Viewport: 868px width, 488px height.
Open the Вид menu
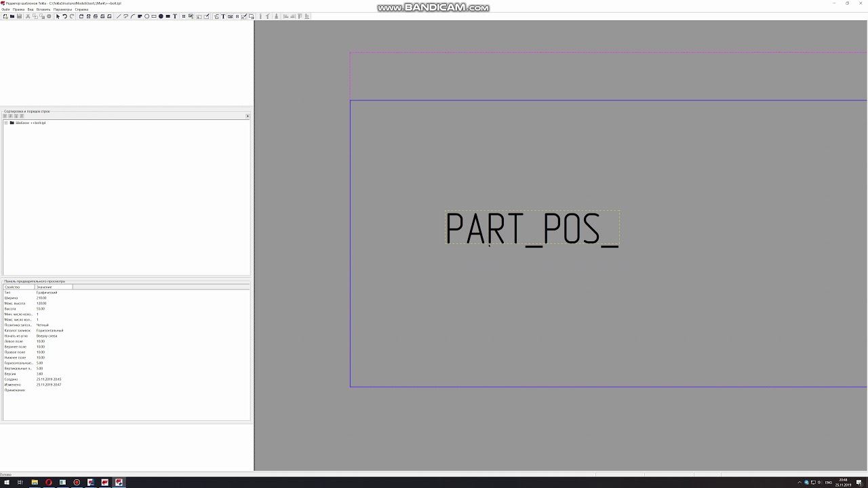[31, 9]
